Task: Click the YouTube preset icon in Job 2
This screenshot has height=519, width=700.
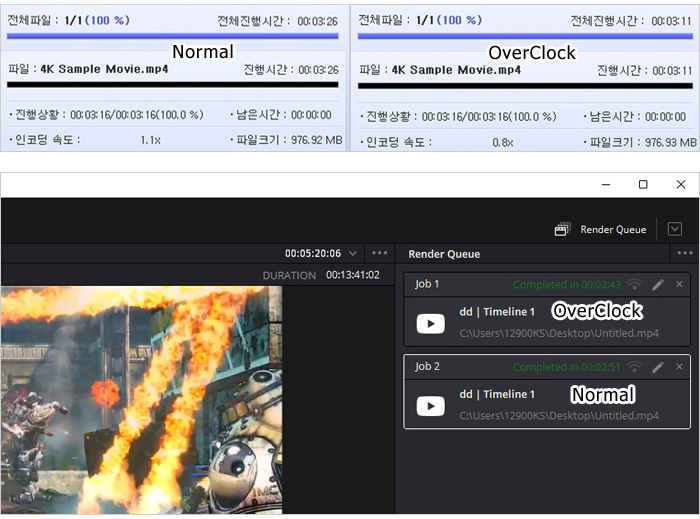Action: [430, 405]
